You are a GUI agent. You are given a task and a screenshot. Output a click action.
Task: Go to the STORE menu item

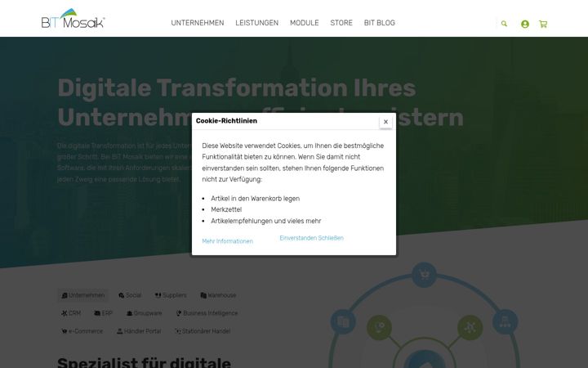(341, 23)
